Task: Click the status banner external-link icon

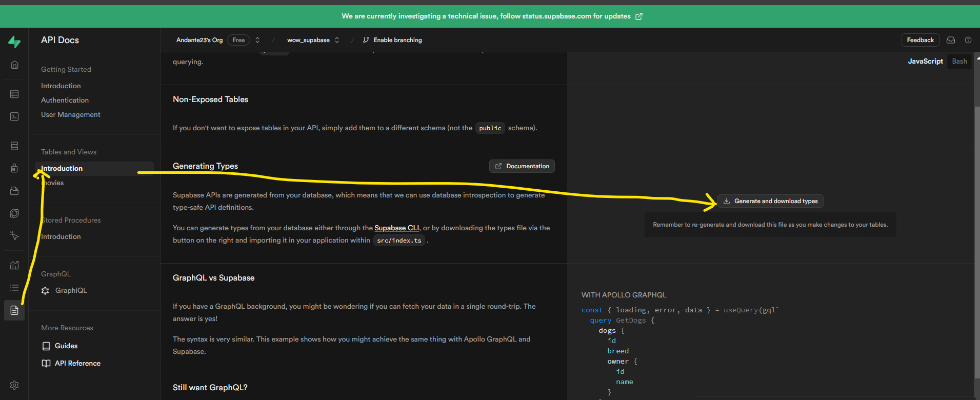Action: click(639, 16)
